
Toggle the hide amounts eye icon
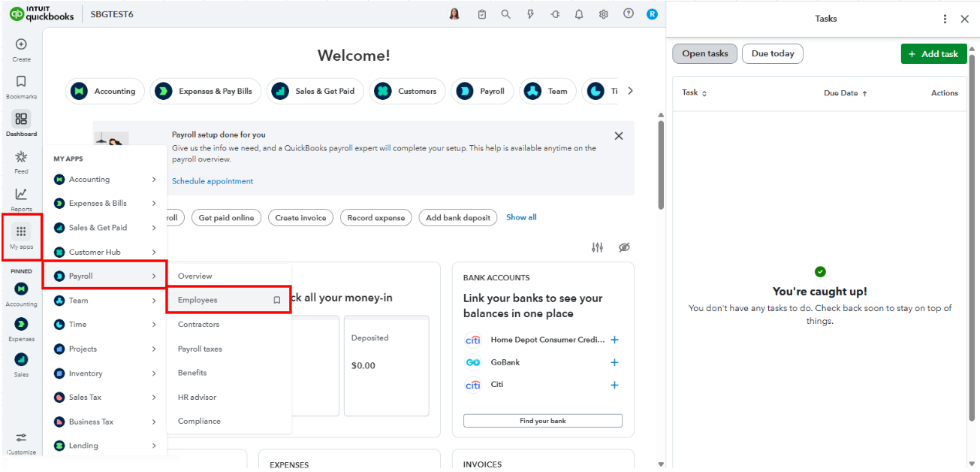pos(624,247)
